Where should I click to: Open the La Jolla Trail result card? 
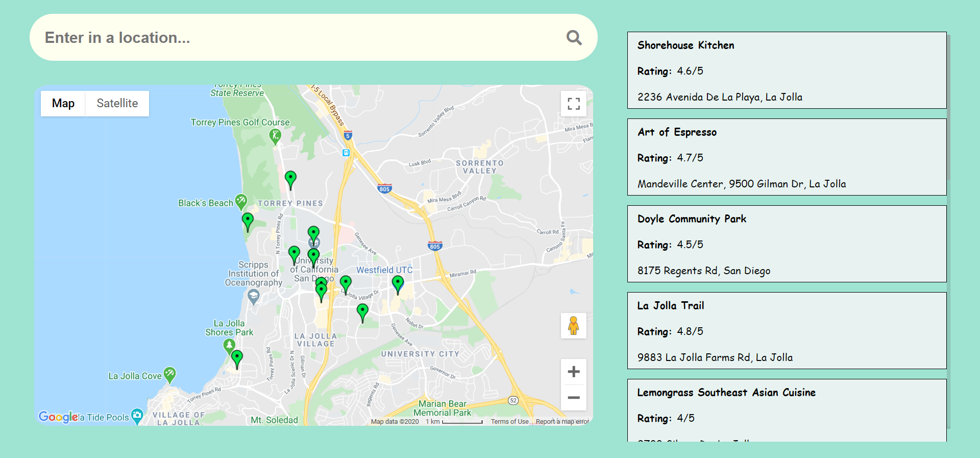787,330
